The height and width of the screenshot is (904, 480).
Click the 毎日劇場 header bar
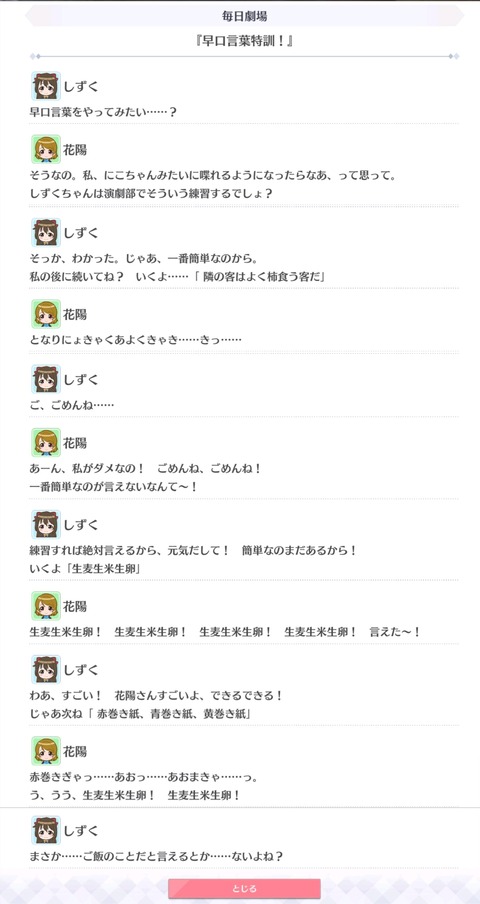pyautogui.click(x=244, y=16)
